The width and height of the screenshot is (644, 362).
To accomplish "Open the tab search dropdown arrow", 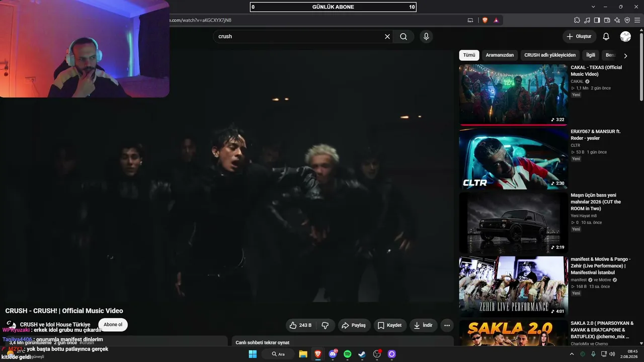I will (x=593, y=7).
